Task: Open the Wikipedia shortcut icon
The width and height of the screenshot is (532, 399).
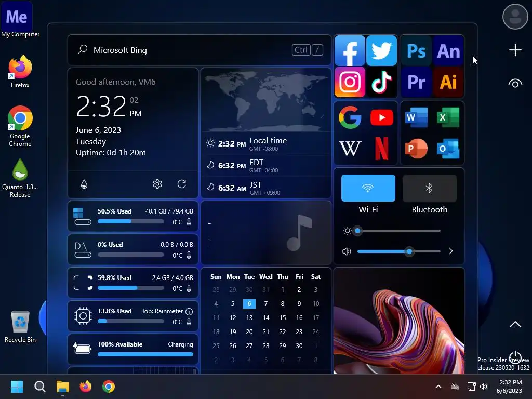Action: 350,149
